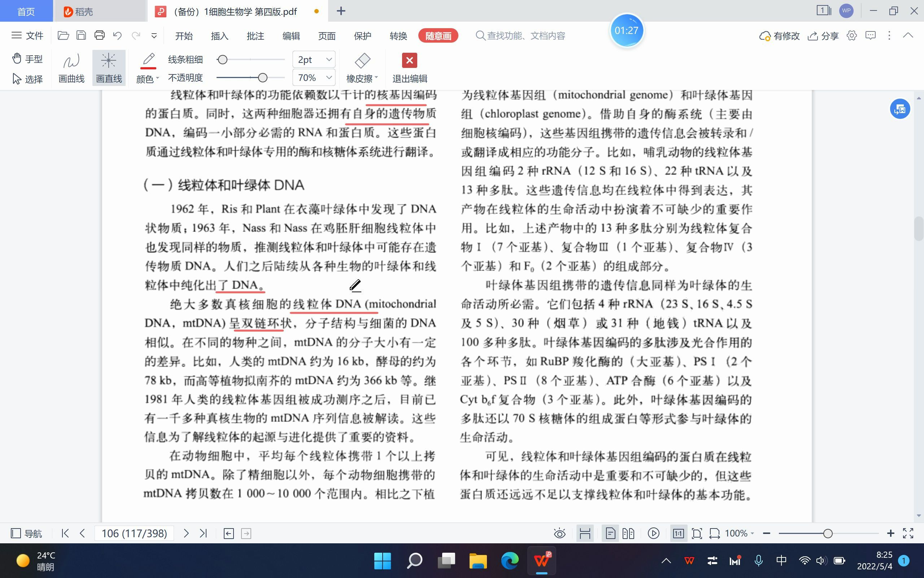Switch to the 开始 tab
Screen dimensions: 924x578
coord(184,36)
